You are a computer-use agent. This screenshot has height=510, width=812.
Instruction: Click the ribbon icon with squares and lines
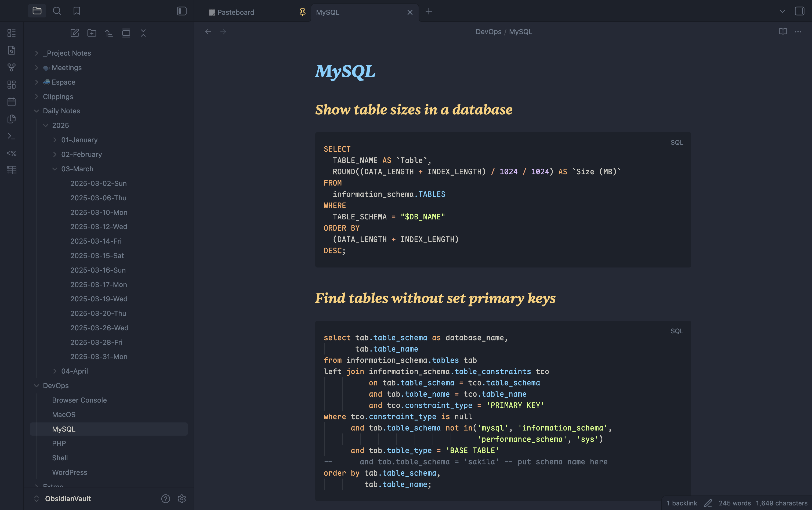click(x=12, y=33)
